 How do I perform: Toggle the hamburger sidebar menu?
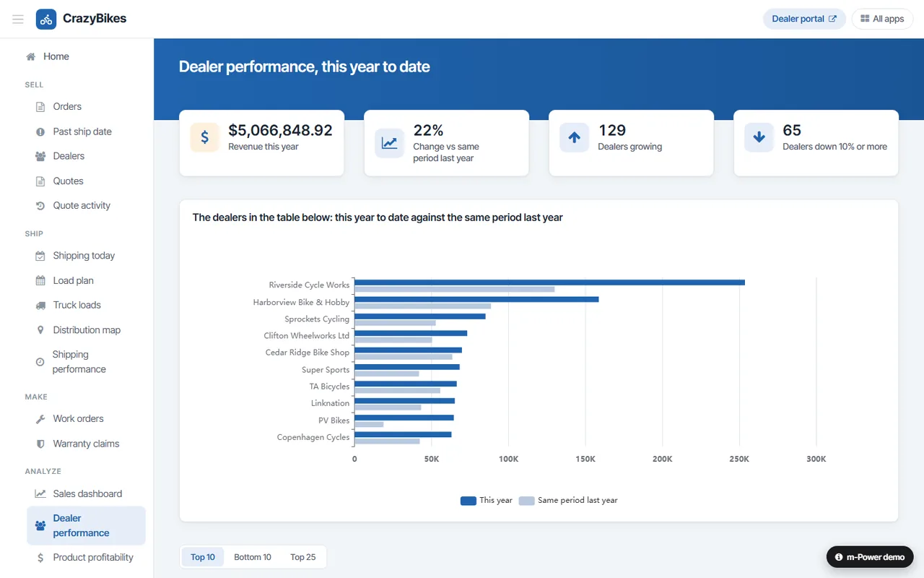coord(18,19)
